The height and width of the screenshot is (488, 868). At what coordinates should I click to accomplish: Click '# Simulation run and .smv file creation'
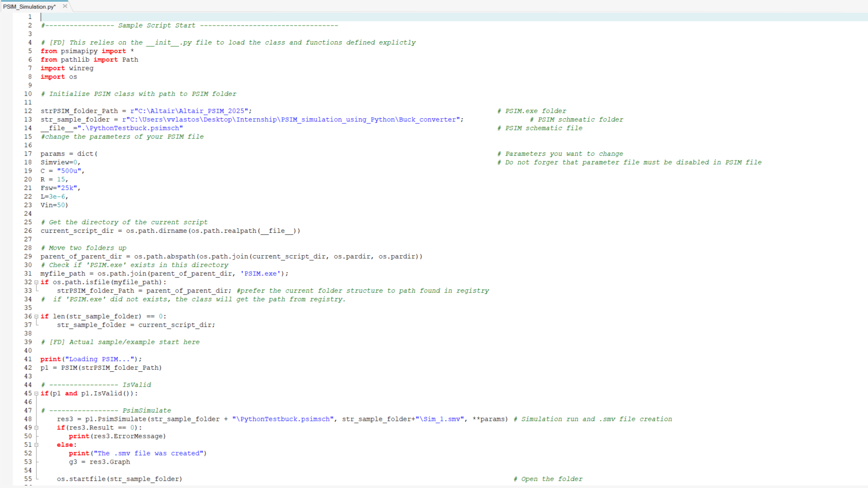[593, 419]
